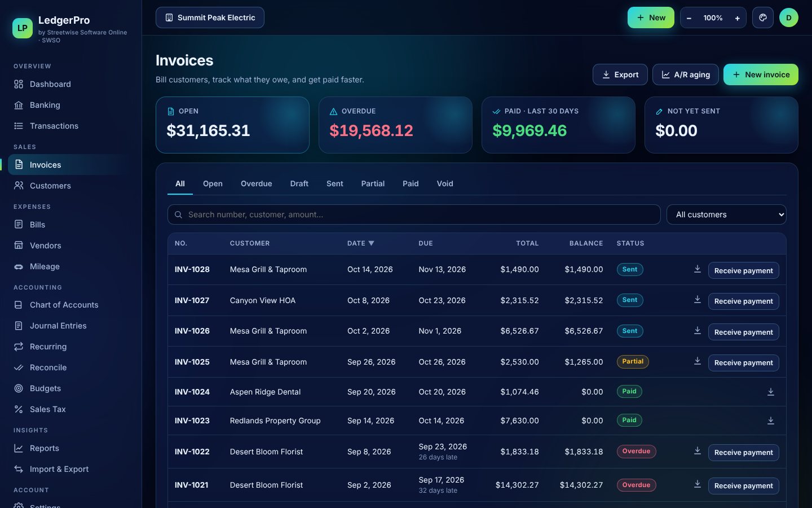Navigate to Bills under Expenses

point(70,225)
